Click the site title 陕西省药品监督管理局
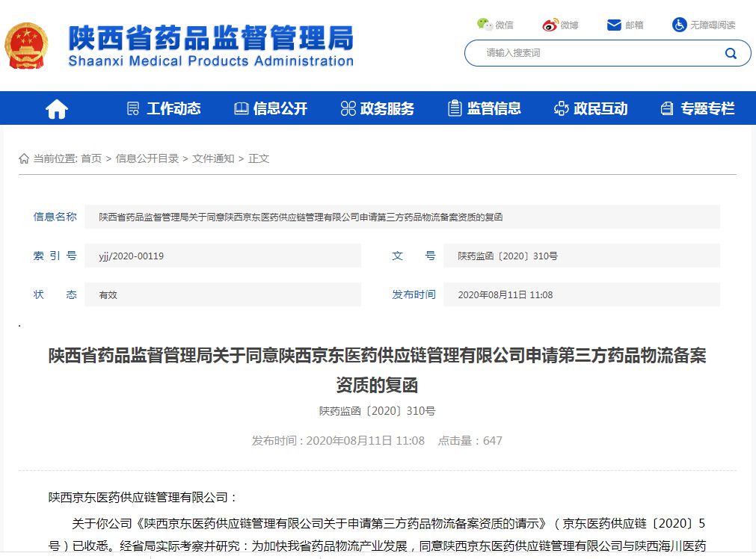The width and height of the screenshot is (756, 559). [211, 38]
